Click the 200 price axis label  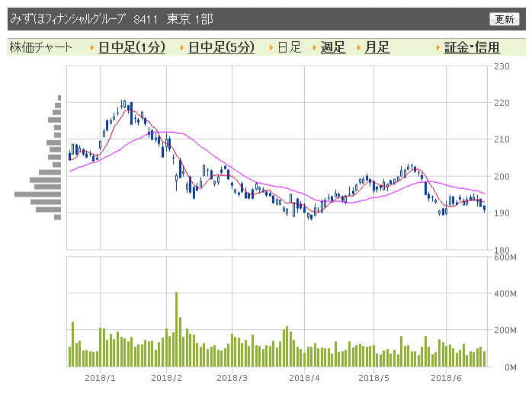point(502,176)
